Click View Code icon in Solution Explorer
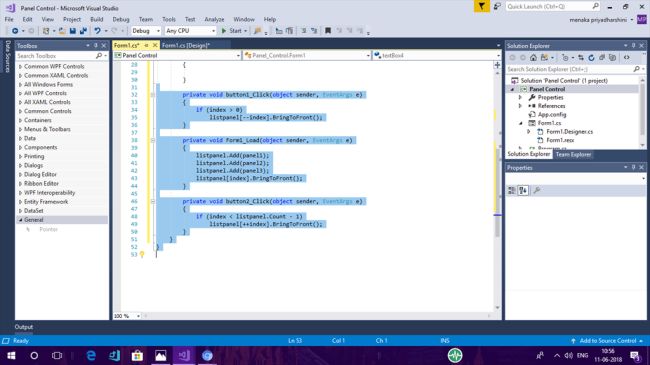 [627, 58]
